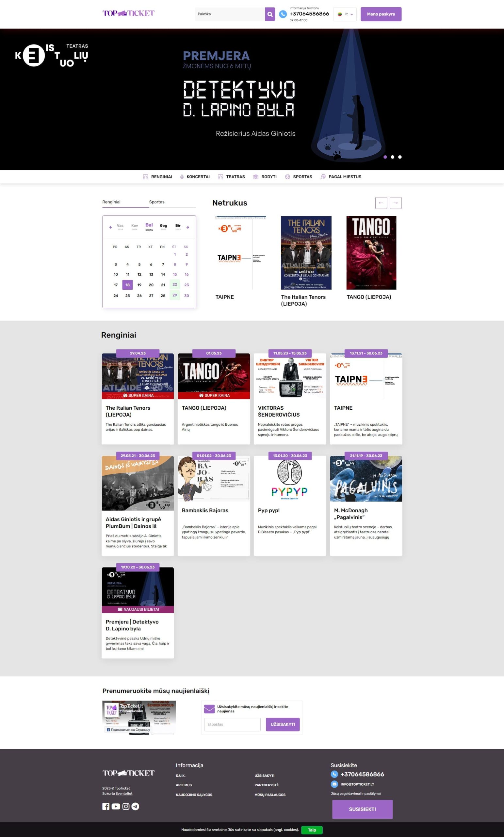This screenshot has height=837, width=504.
Task: Select the third hero carousel dot
Action: (400, 157)
